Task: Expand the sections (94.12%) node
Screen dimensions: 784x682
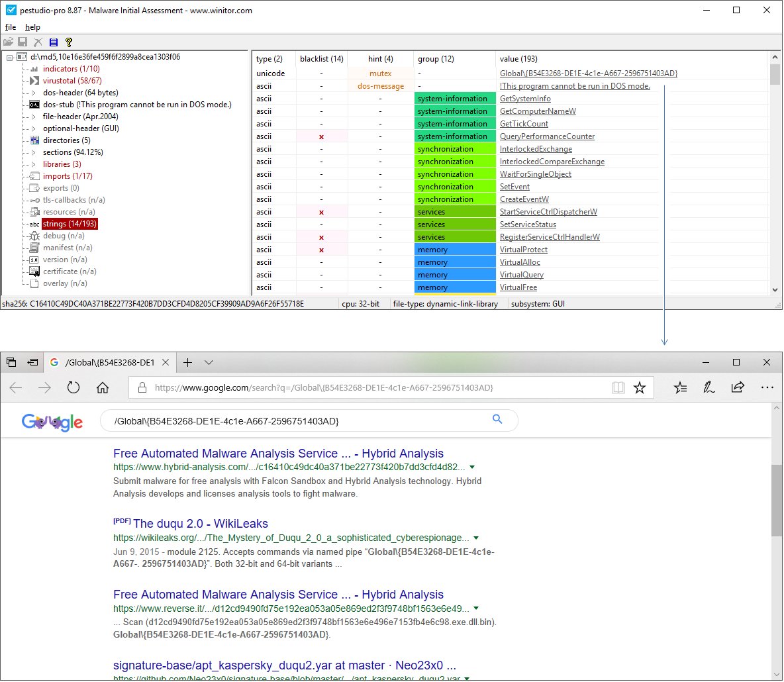Action: point(34,152)
